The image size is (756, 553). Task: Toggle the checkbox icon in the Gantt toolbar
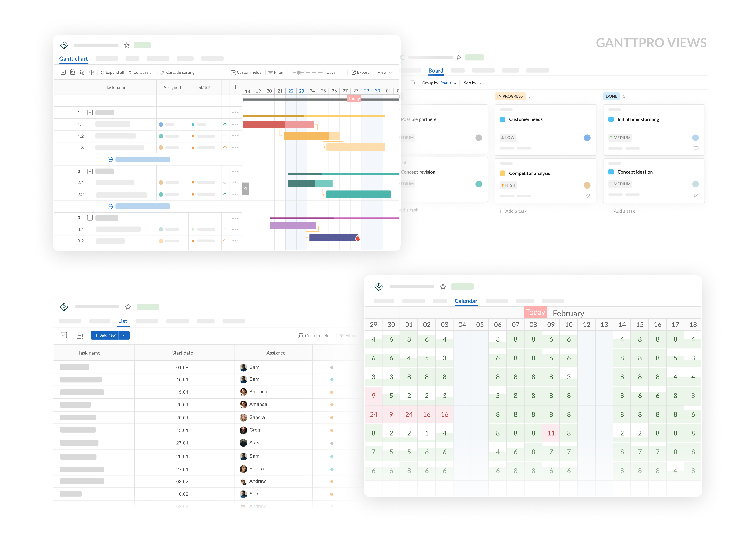(x=63, y=72)
